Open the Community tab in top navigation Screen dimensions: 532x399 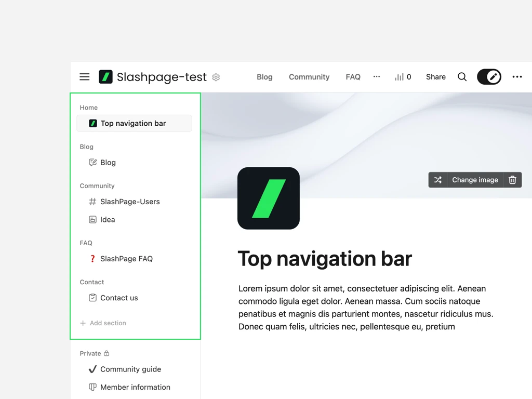[309, 77]
